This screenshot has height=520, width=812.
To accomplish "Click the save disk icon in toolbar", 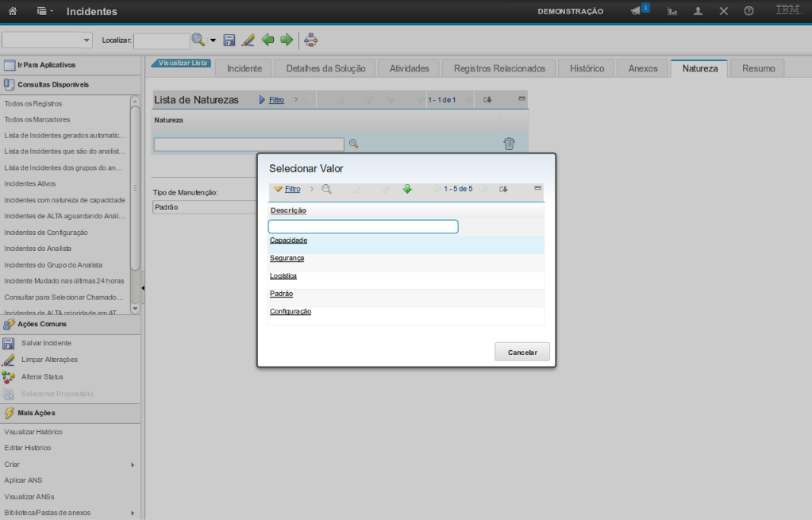I will tap(229, 40).
